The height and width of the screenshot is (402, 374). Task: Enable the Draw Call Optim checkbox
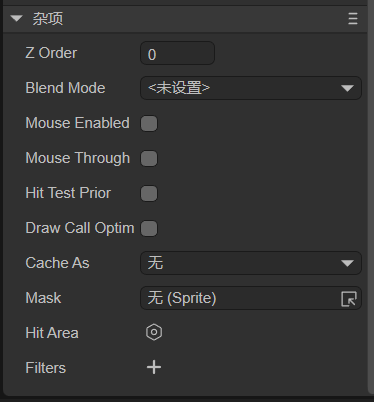pyautogui.click(x=149, y=228)
